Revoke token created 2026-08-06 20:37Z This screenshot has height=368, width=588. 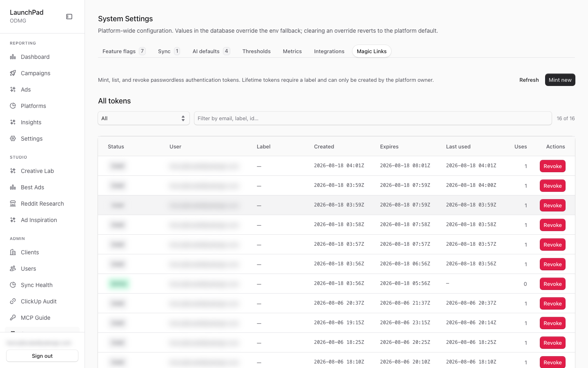pos(552,303)
